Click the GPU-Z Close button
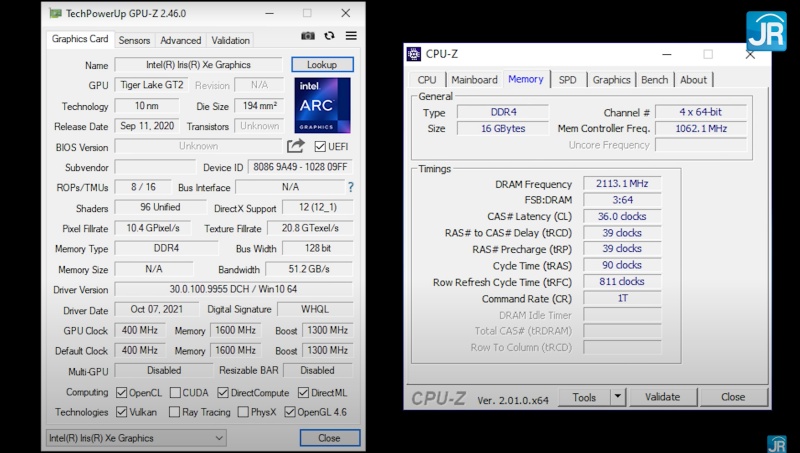The width and height of the screenshot is (800, 453). coord(330,438)
